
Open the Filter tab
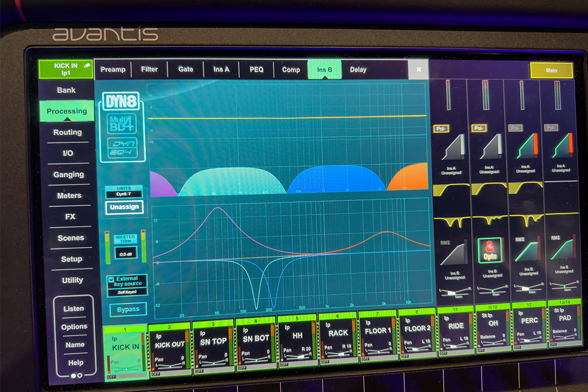(149, 69)
